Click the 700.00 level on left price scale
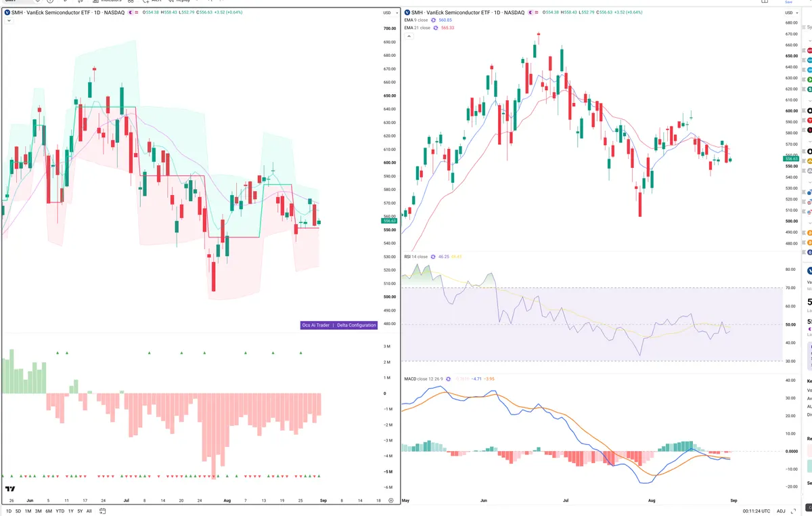The height and width of the screenshot is (516, 812). [389, 28]
